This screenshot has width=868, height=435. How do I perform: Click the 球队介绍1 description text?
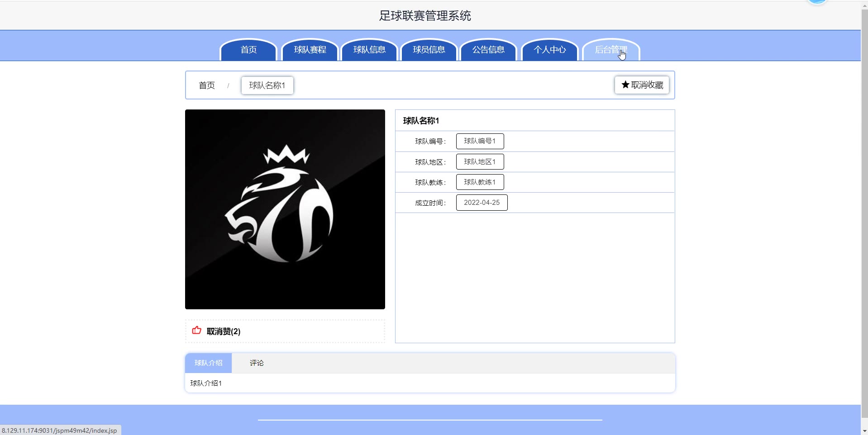pyautogui.click(x=206, y=383)
